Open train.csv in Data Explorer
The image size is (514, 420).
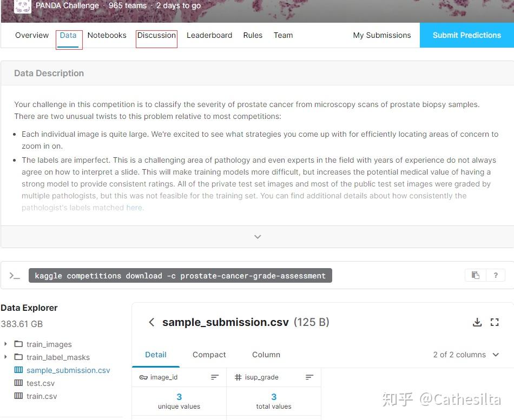pos(42,396)
